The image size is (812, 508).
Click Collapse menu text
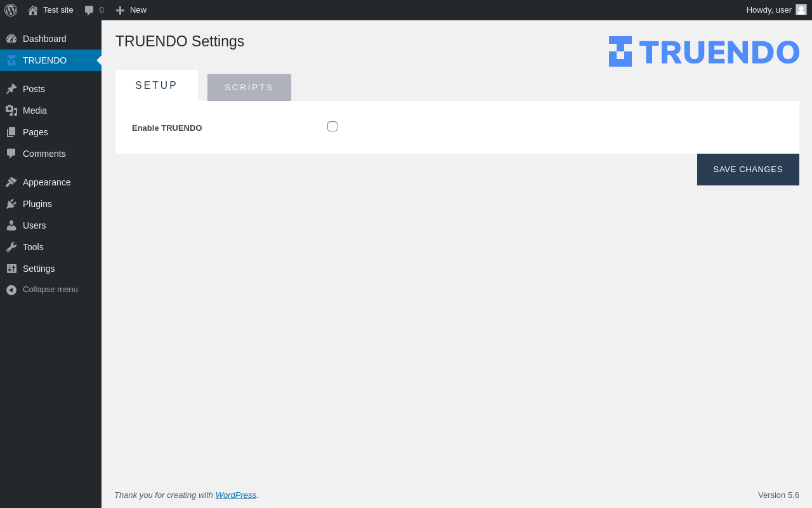(x=50, y=290)
